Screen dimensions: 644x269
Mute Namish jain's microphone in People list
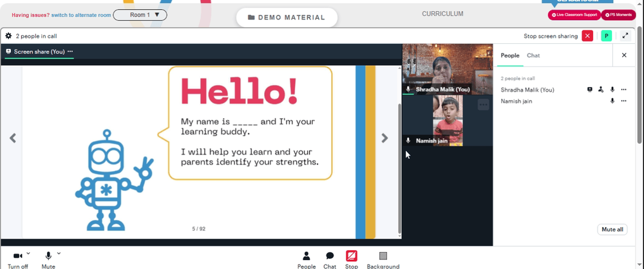pos(612,101)
